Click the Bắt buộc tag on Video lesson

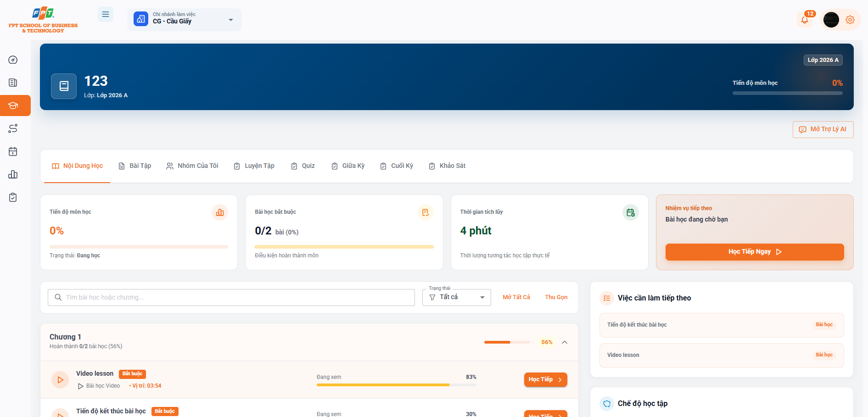[x=132, y=374]
